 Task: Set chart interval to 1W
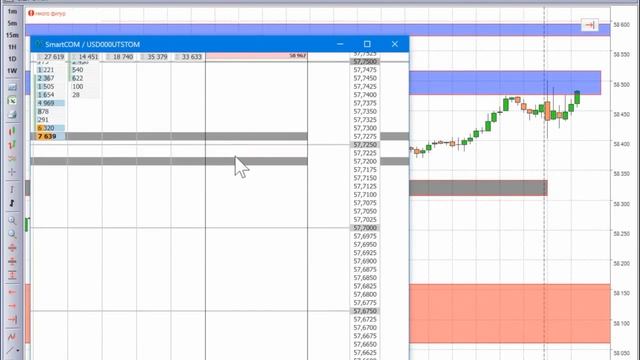click(x=12, y=71)
